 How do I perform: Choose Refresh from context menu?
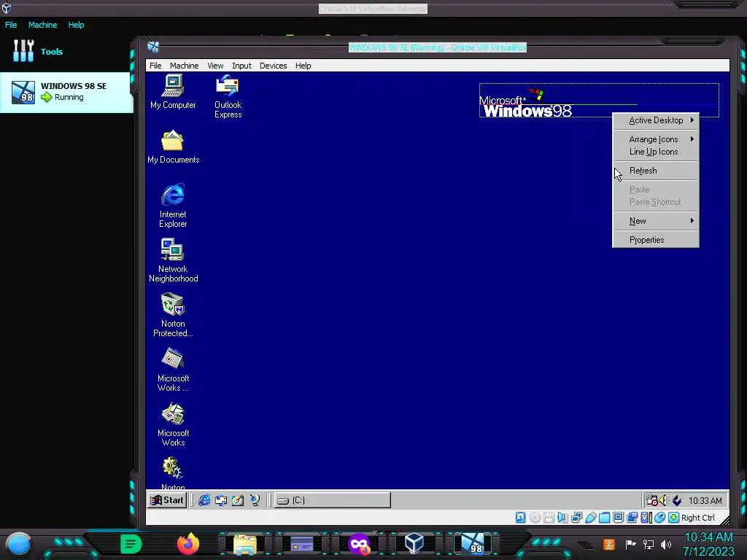[656, 171]
